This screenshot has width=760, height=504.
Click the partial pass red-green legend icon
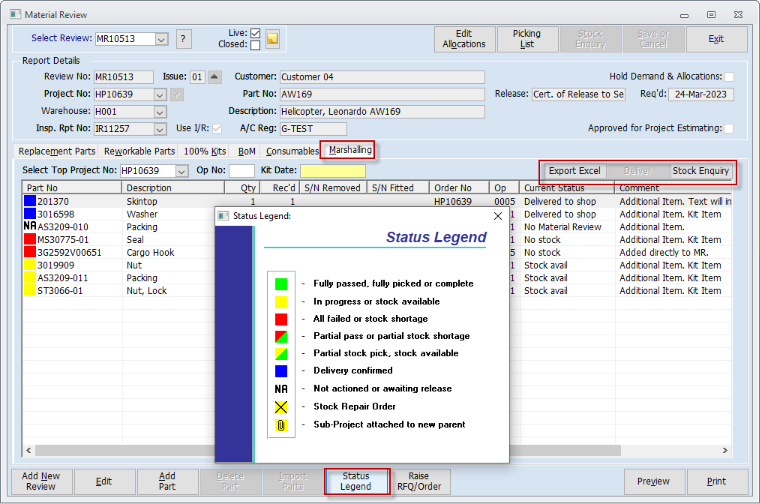tap(281, 336)
